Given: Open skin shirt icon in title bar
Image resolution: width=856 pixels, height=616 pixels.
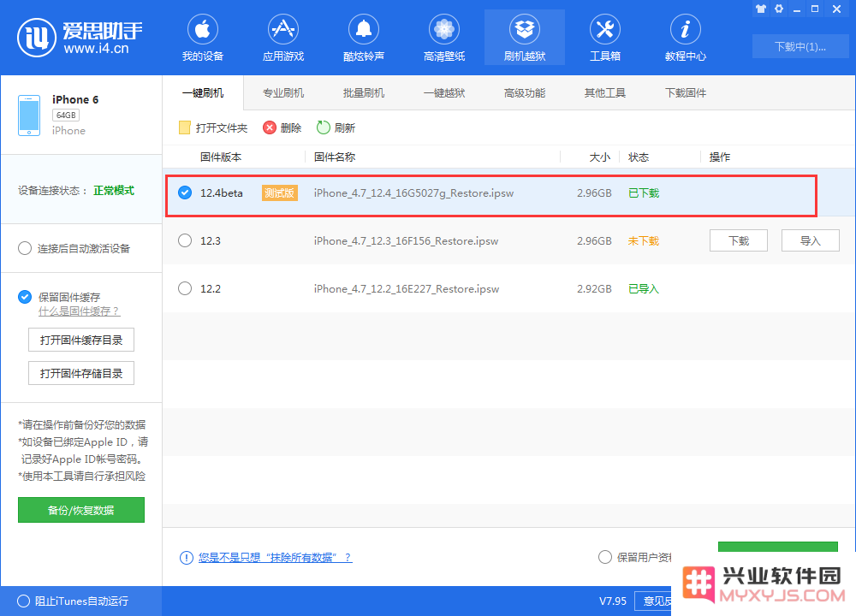Looking at the screenshot, I should [x=761, y=9].
